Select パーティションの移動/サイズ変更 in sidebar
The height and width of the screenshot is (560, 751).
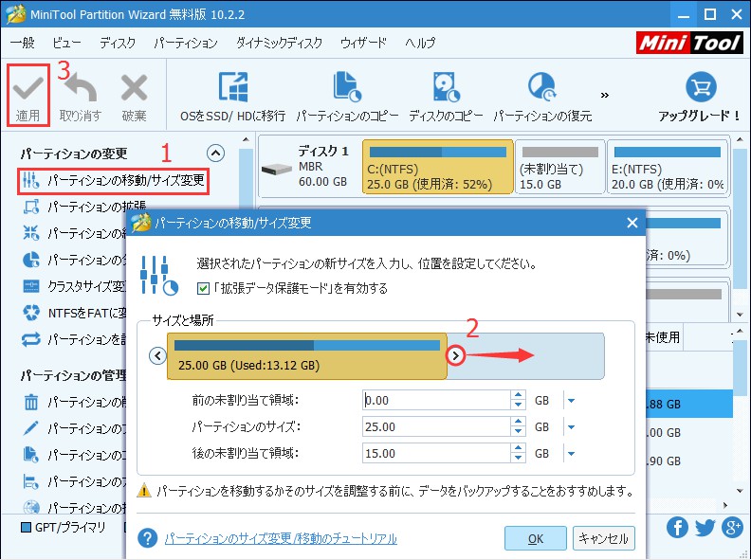[x=113, y=180]
